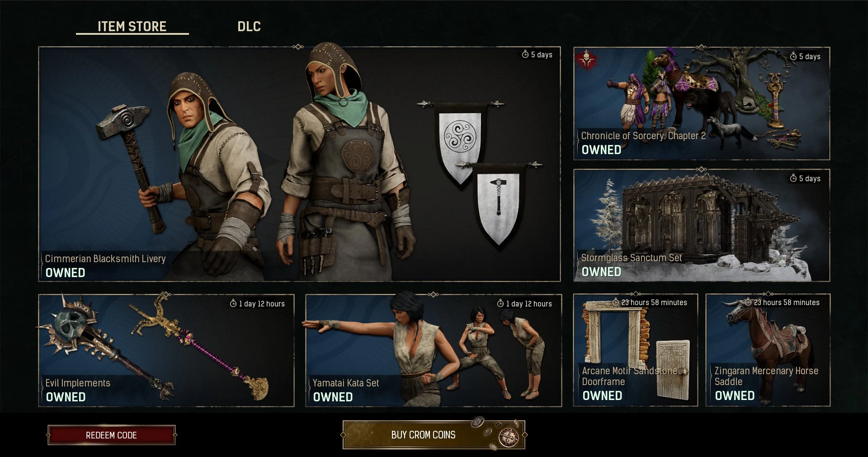
Task: Click the clock icon on Zingaran Horse Saddle card
Action: [748, 302]
